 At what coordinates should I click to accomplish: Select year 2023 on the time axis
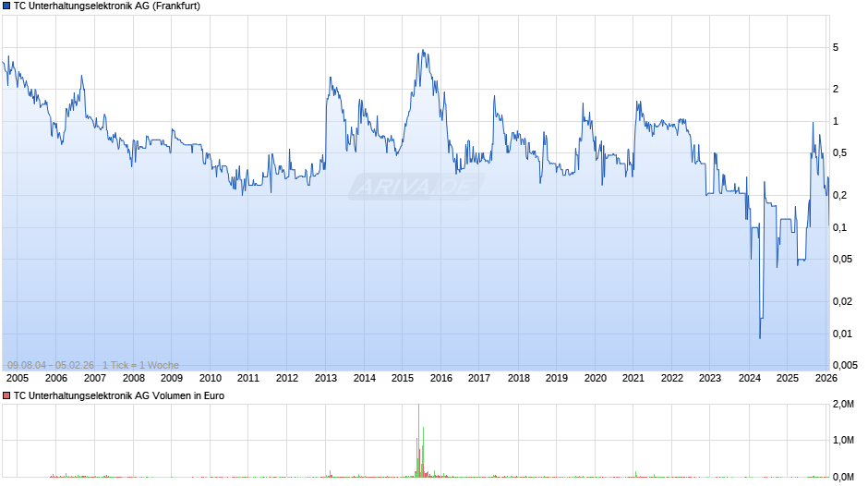(710, 378)
